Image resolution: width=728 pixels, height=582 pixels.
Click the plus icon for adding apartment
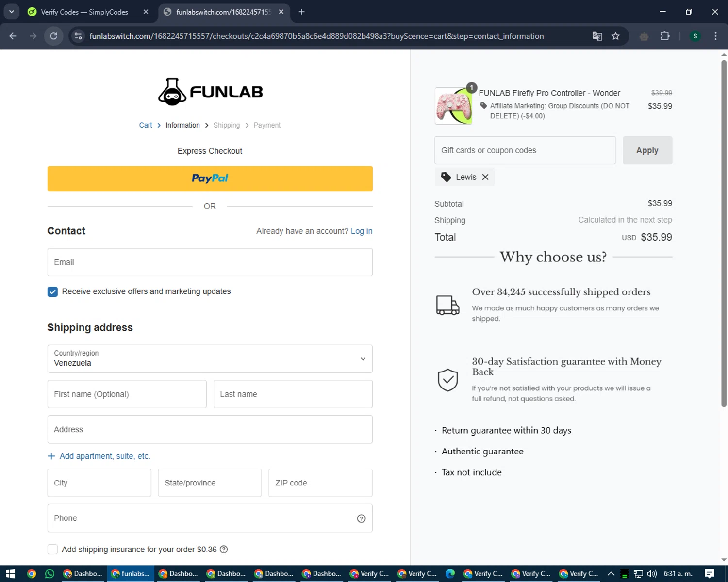(x=51, y=456)
